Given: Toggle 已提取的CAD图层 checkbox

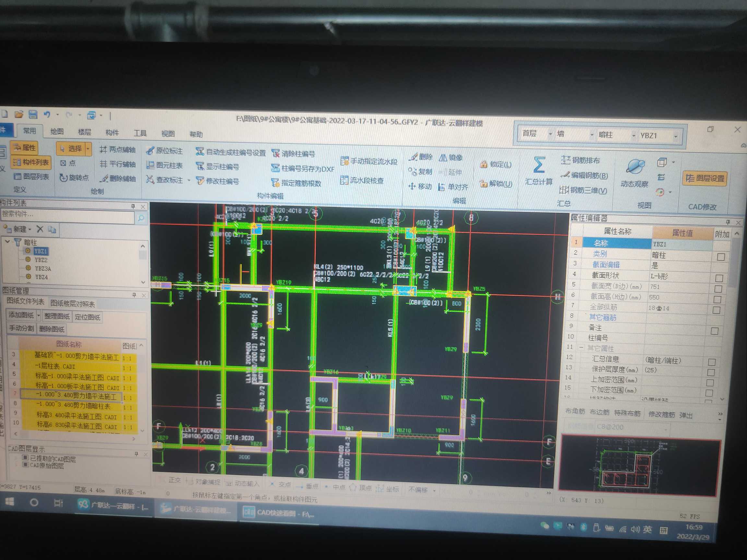Looking at the screenshot, I should click(x=25, y=457).
